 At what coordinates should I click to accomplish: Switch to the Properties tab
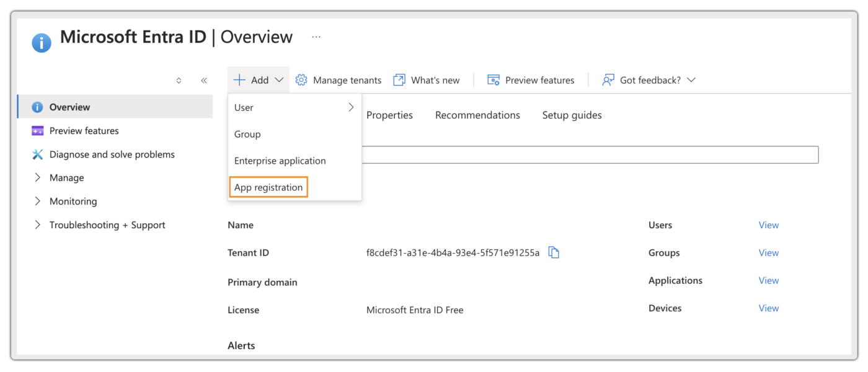tap(389, 115)
